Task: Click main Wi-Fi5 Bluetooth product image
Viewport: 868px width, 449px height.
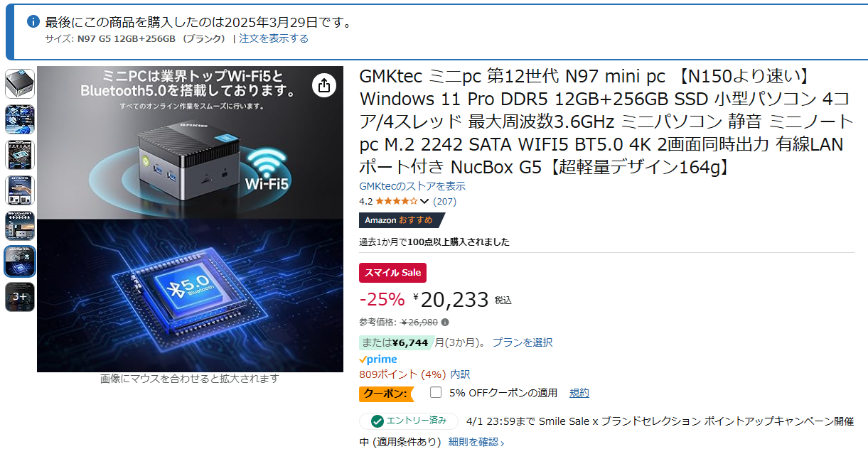Action: pos(190,219)
